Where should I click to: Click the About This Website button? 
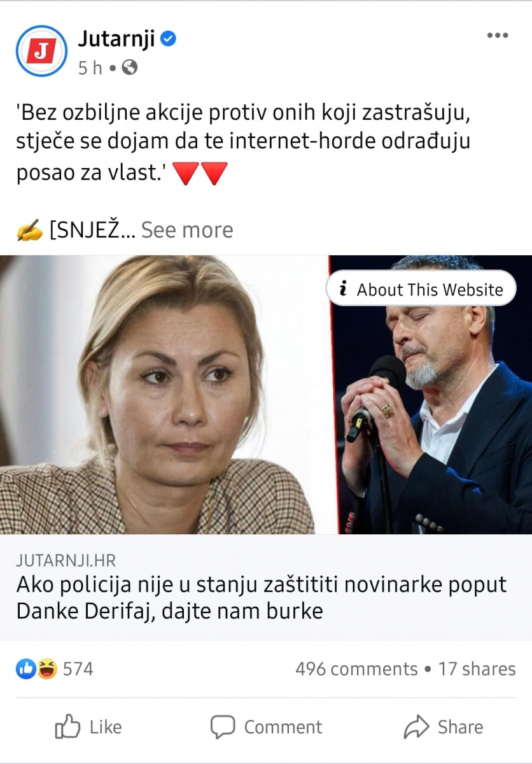(x=421, y=290)
